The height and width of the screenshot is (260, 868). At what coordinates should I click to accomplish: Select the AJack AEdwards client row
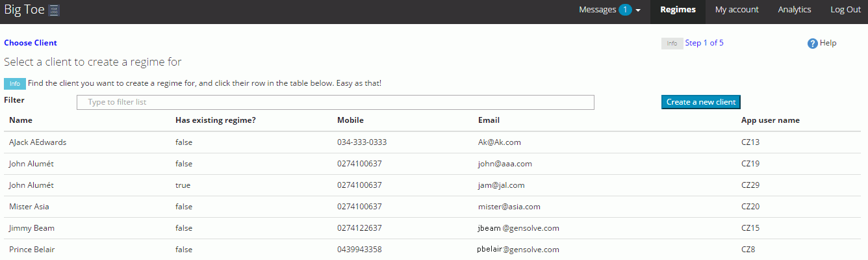coord(38,142)
